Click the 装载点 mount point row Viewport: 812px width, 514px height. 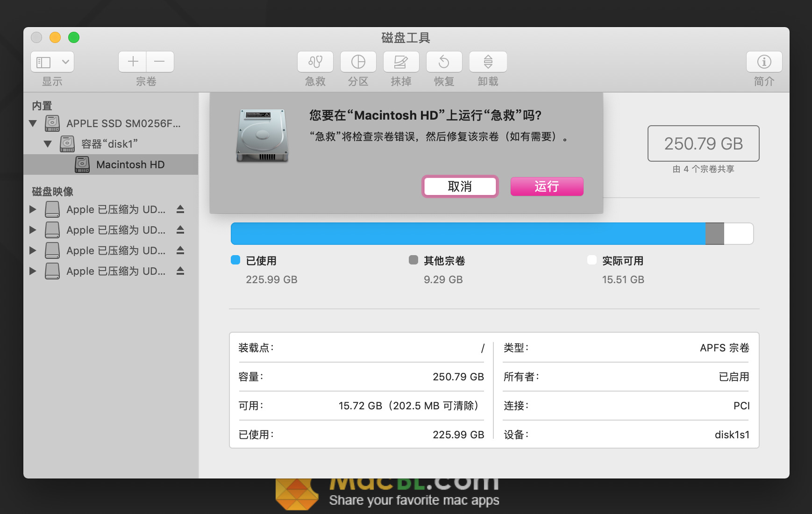click(361, 348)
